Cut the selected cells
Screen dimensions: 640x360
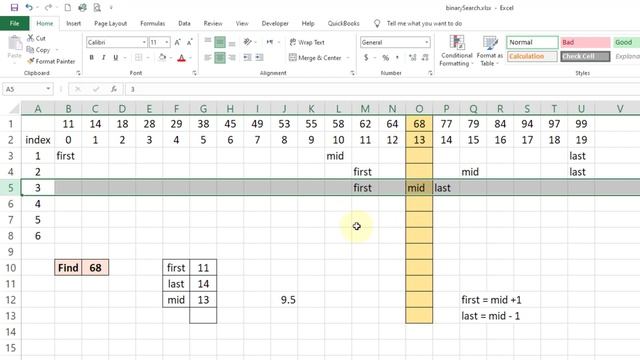(x=36, y=38)
